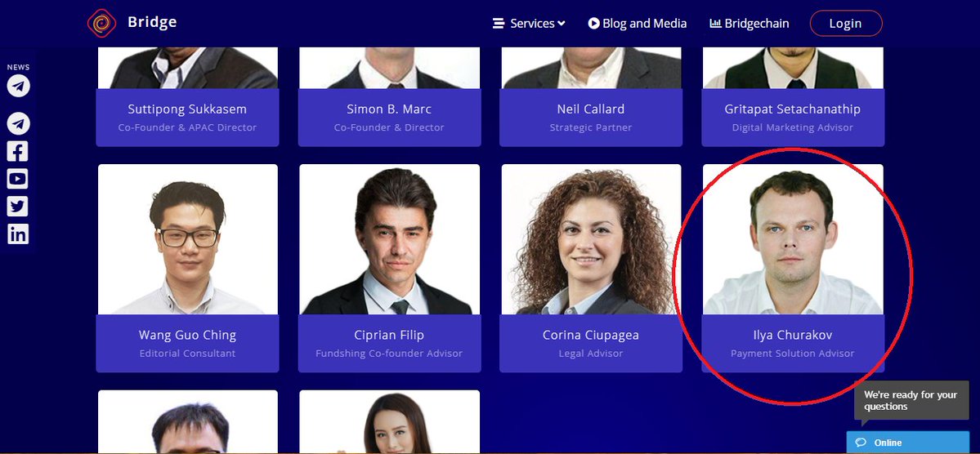Select Ilya Churakov's profile photo
This screenshot has height=454, width=980.
tap(793, 239)
